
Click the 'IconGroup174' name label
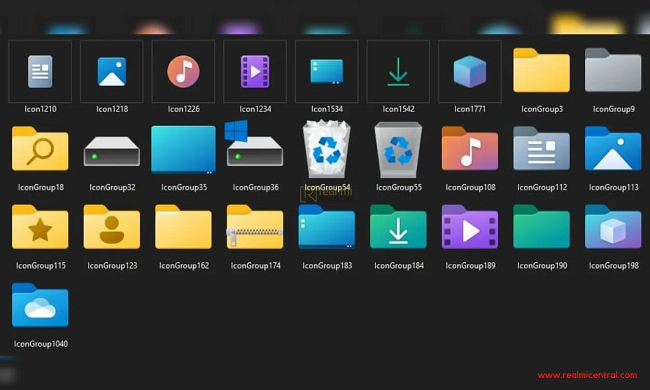tap(255, 266)
